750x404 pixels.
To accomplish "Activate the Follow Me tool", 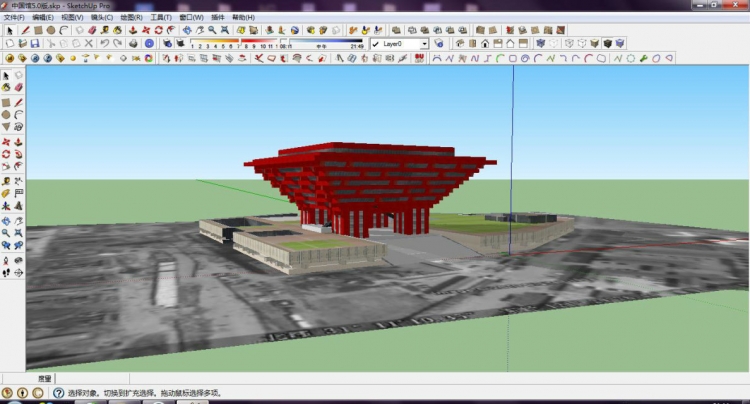I will click(18, 154).
